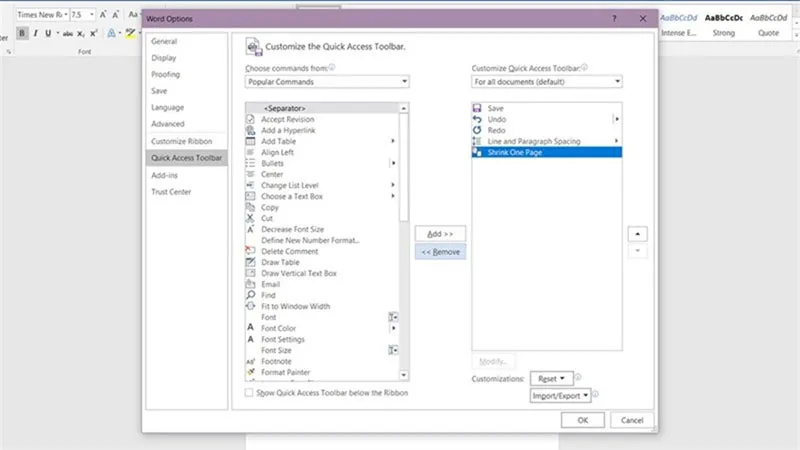This screenshot has width=800, height=450.
Task: Click the Add a Hyperlink icon
Action: pos(250,130)
